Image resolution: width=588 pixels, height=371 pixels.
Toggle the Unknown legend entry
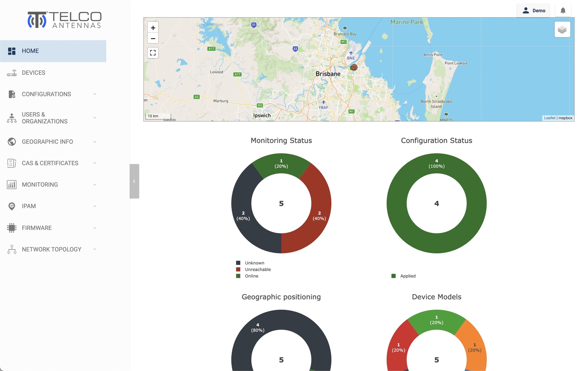[x=250, y=263]
